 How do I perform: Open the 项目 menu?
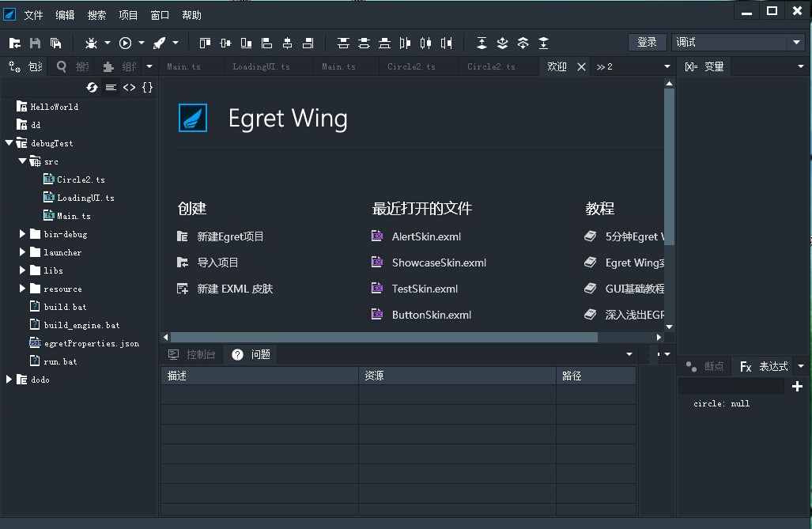[128, 15]
